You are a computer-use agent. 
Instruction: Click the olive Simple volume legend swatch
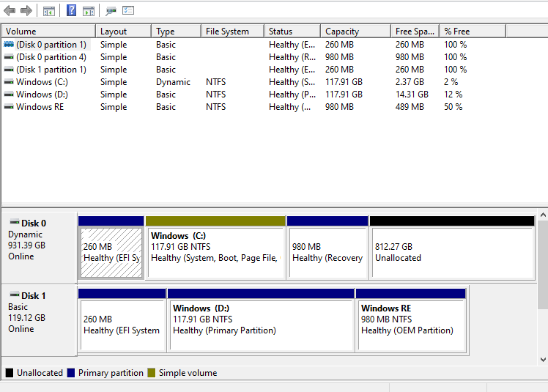[152, 373]
